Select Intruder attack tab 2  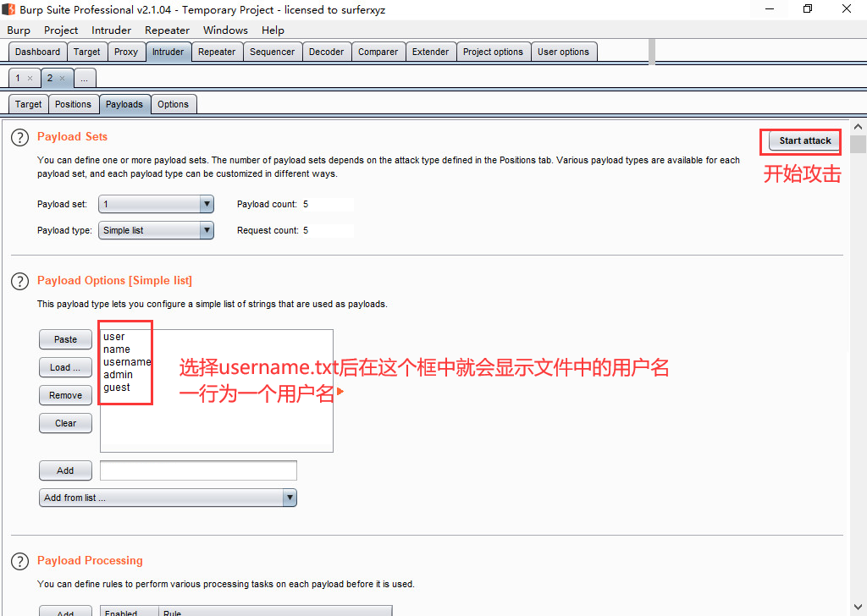50,79
